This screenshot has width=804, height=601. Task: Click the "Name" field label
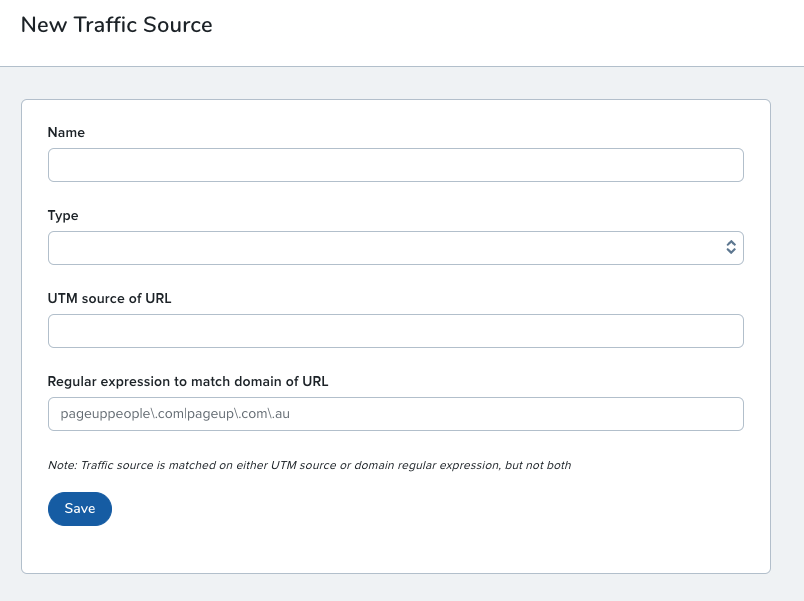[66, 132]
